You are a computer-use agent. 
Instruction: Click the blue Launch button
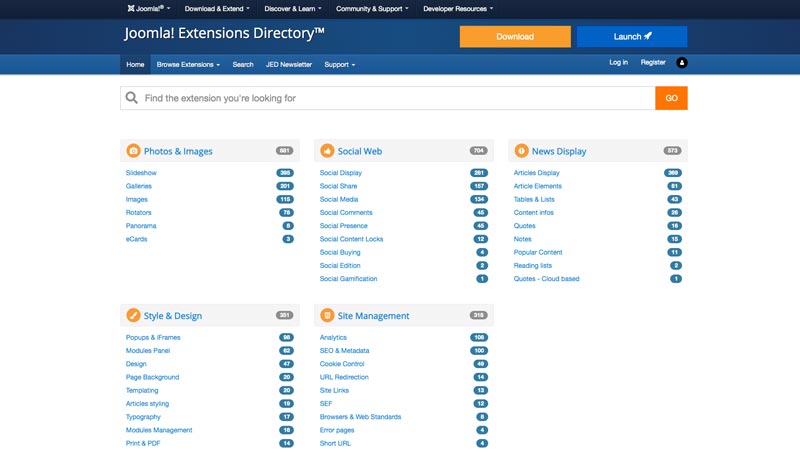pyautogui.click(x=632, y=37)
